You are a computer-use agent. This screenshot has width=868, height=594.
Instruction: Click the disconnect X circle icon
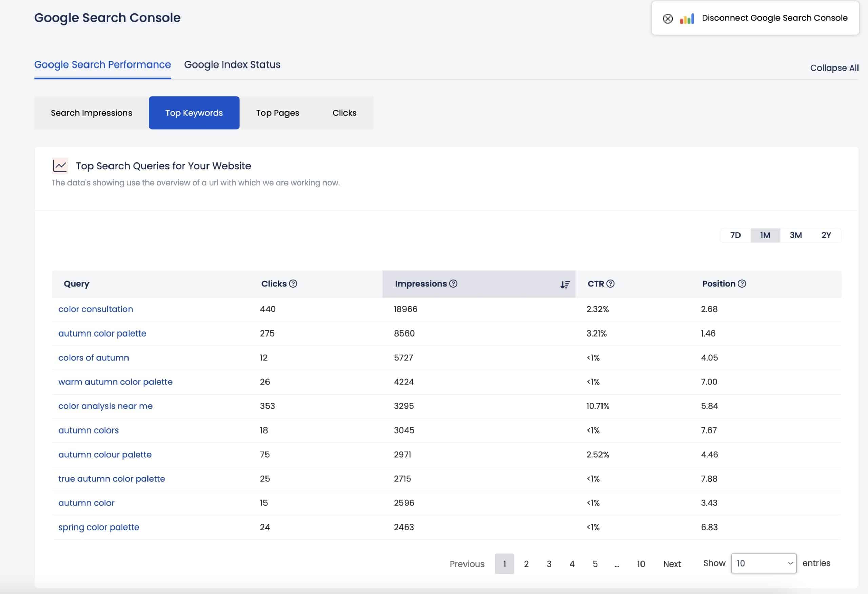click(667, 19)
